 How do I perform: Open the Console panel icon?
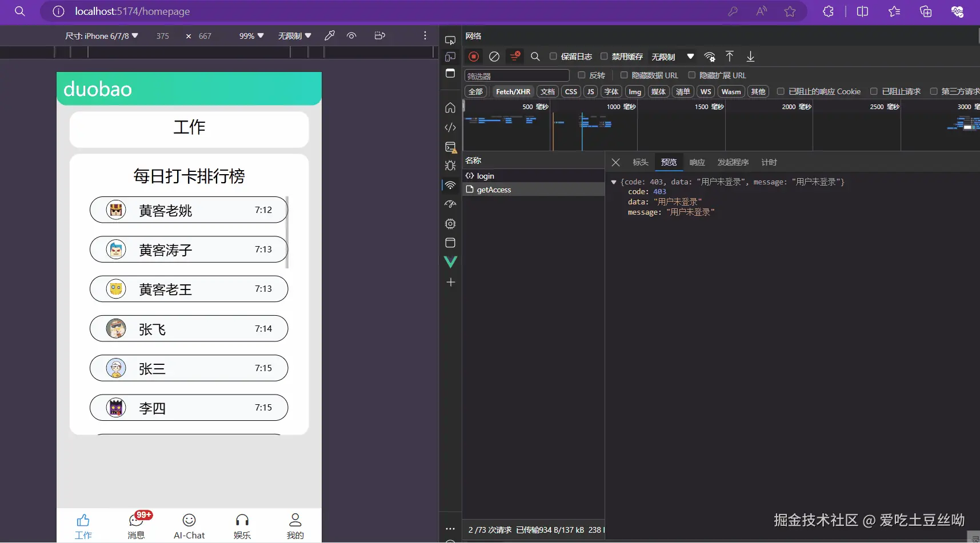[x=450, y=147]
